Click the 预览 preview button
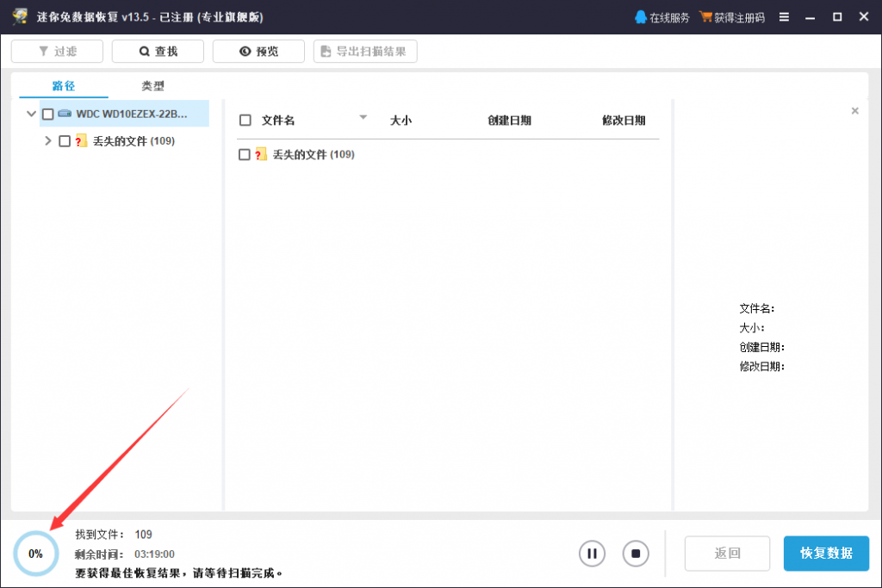The width and height of the screenshot is (882, 588). (258, 51)
